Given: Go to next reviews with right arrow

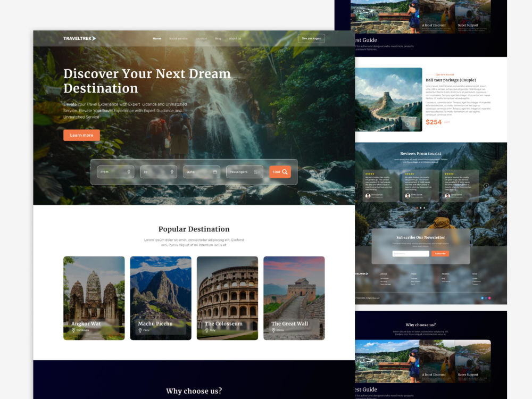Looking at the screenshot, I should tap(486, 186).
